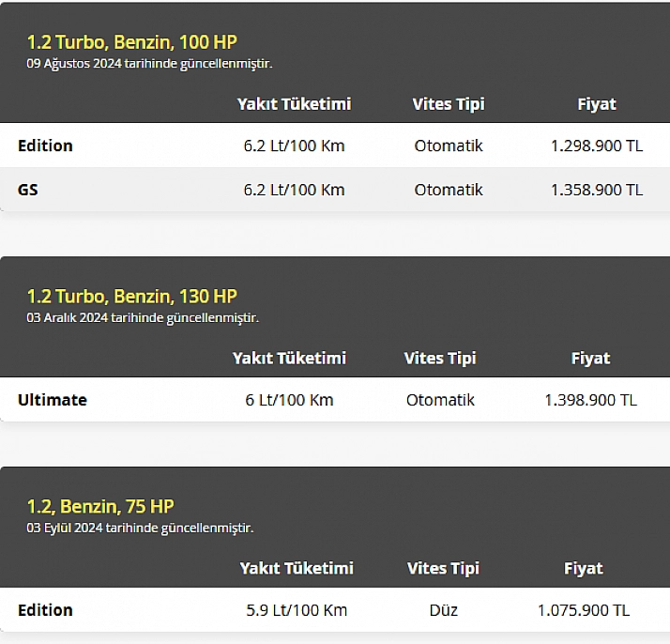Image resolution: width=670 pixels, height=644 pixels.
Task: Click the 1.358.900 TL price
Action: click(597, 190)
